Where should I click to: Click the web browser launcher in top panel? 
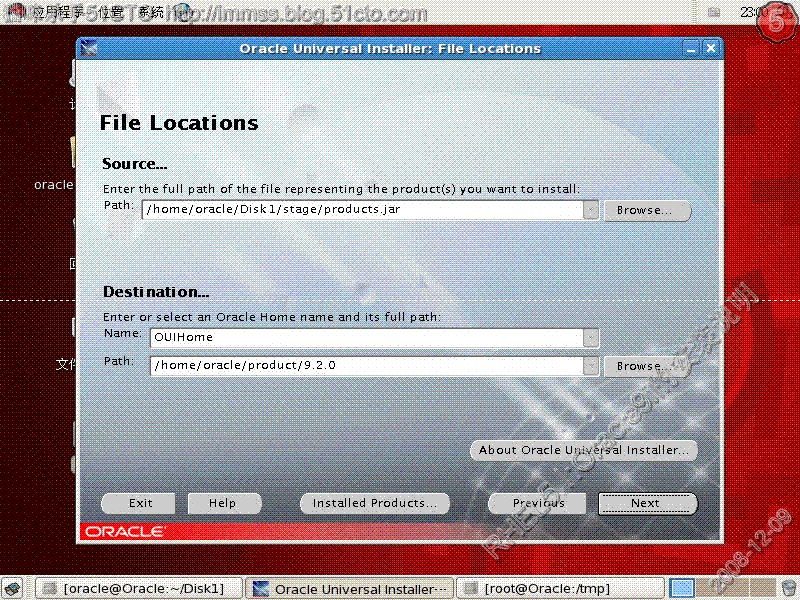tap(184, 10)
